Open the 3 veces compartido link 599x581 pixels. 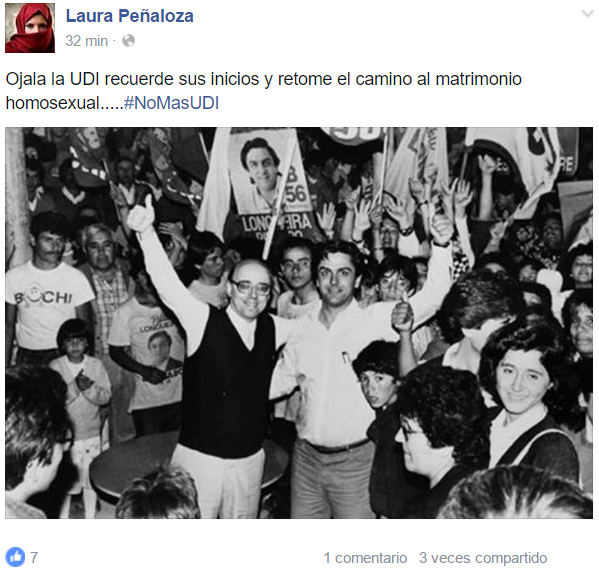click(483, 558)
